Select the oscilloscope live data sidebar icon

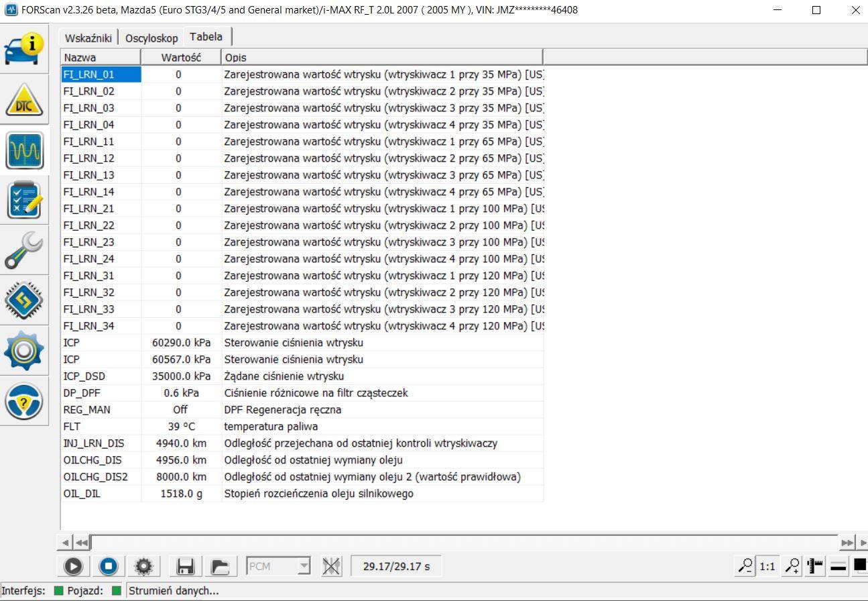[x=24, y=150]
